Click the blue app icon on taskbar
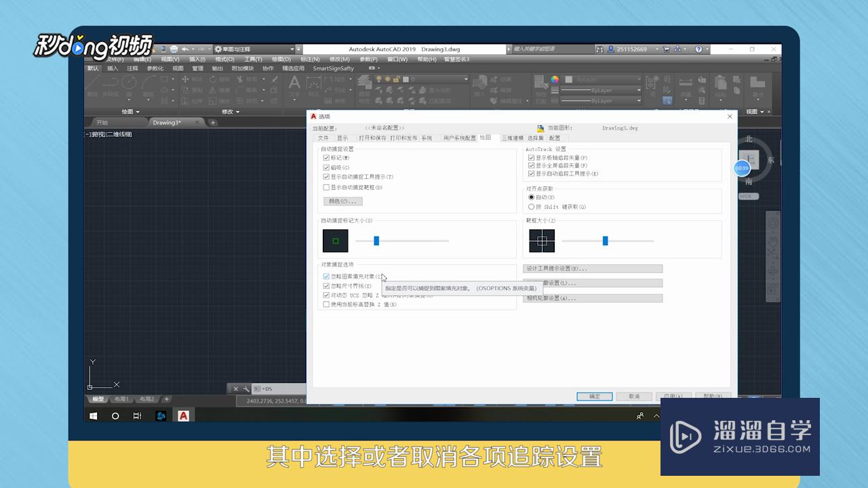The image size is (868, 488). tap(161, 415)
